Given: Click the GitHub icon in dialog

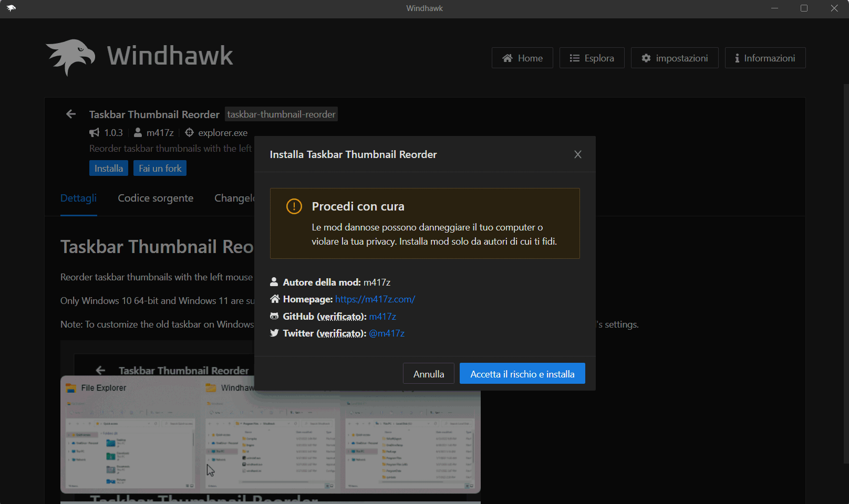Looking at the screenshot, I should [x=274, y=316].
